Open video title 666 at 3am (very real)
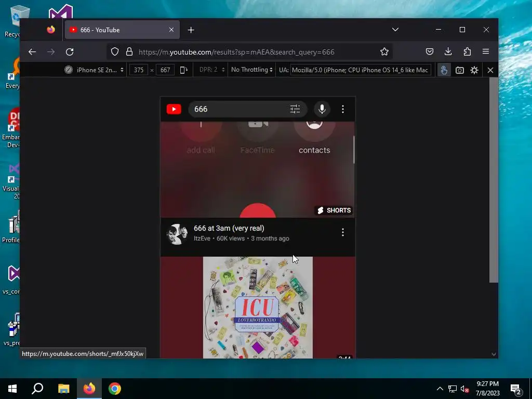This screenshot has width=532, height=399. (229, 228)
